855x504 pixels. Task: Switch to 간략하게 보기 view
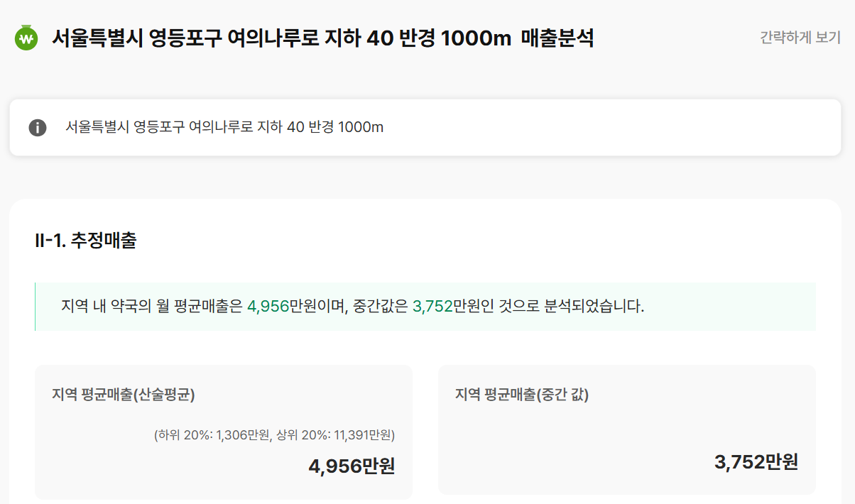(800, 38)
